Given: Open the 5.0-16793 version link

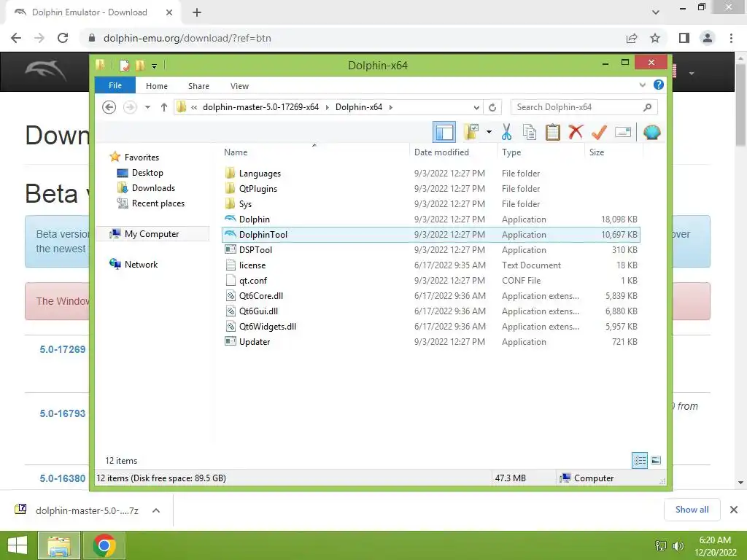Looking at the screenshot, I should pyautogui.click(x=63, y=413).
